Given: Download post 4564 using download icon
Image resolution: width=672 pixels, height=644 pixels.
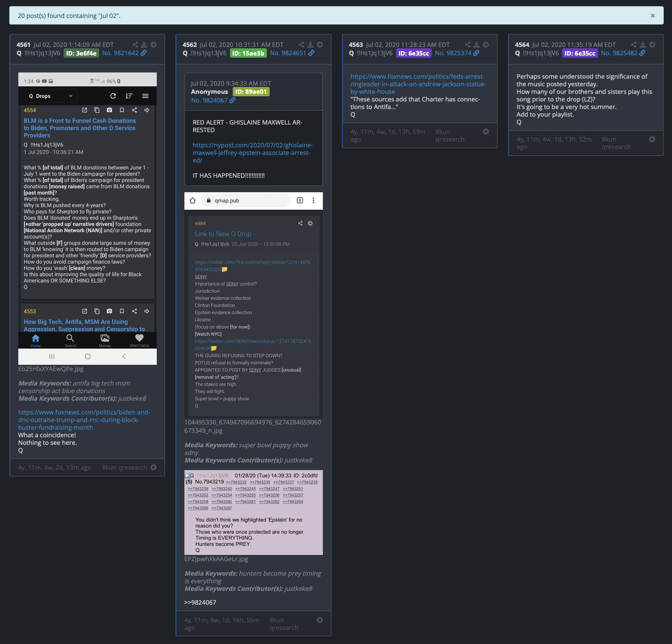Looking at the screenshot, I should 643,45.
